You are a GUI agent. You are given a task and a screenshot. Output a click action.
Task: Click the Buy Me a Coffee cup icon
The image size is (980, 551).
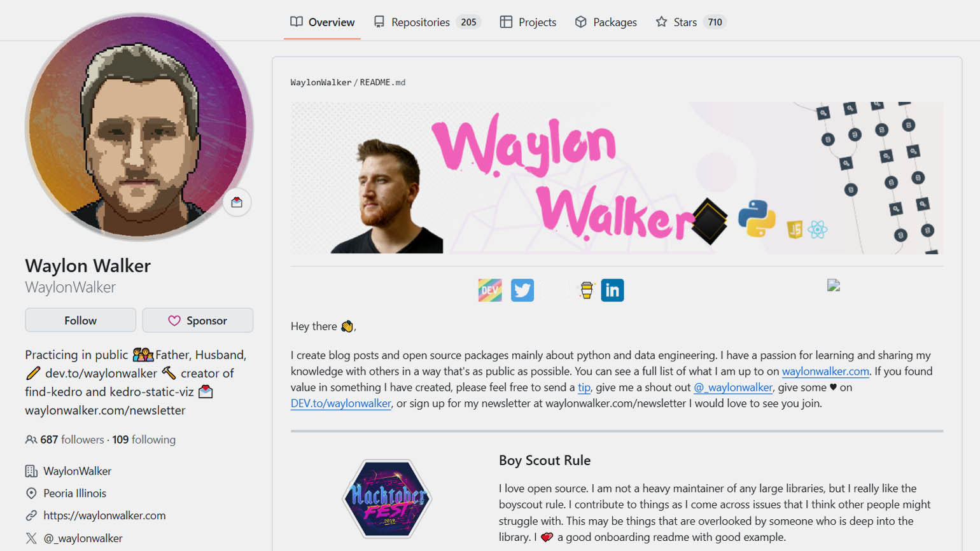click(x=587, y=290)
